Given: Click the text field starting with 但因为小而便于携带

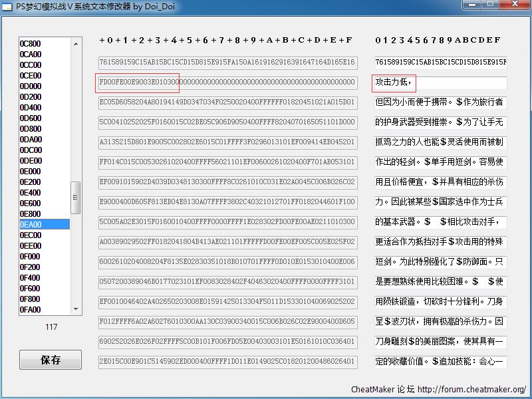Looking at the screenshot, I should click(440, 103).
